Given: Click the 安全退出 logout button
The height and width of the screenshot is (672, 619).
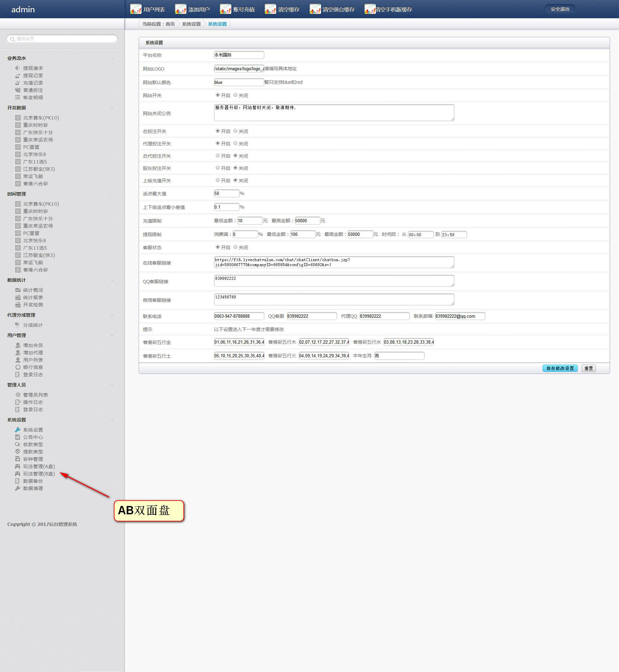Looking at the screenshot, I should pyautogui.click(x=559, y=9).
